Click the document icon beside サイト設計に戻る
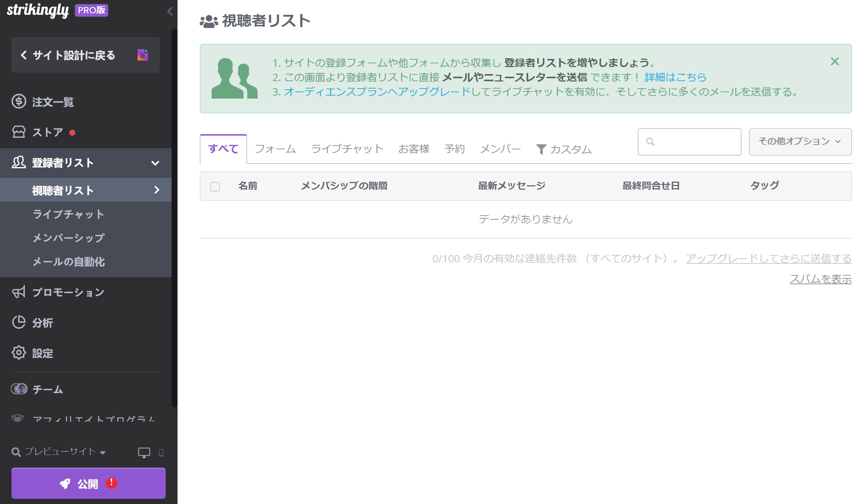The width and height of the screenshot is (865, 504). [142, 55]
